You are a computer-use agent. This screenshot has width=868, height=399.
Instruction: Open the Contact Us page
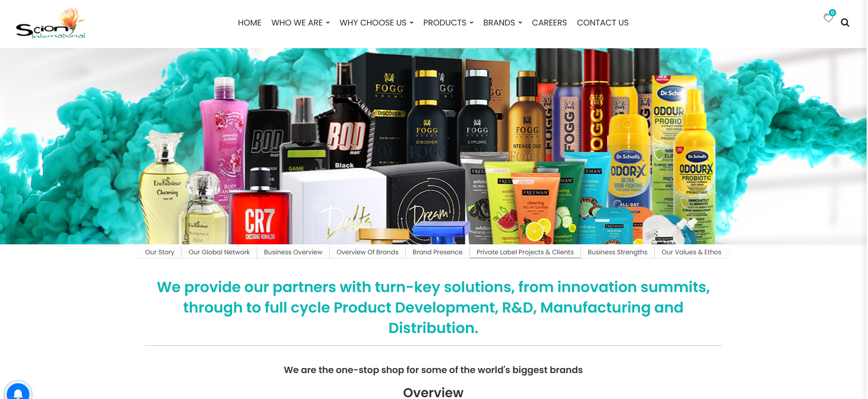pos(602,23)
